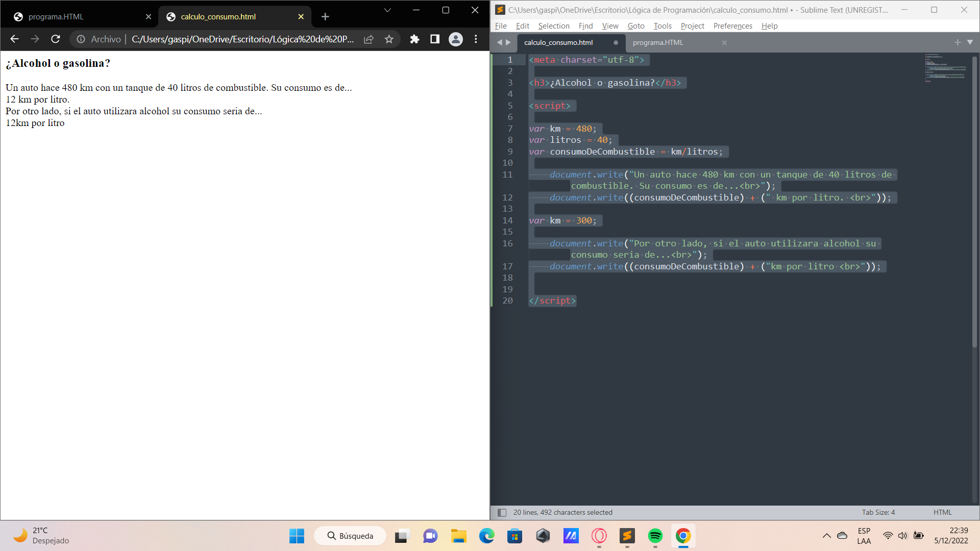Reload the page in Chrome

56,39
